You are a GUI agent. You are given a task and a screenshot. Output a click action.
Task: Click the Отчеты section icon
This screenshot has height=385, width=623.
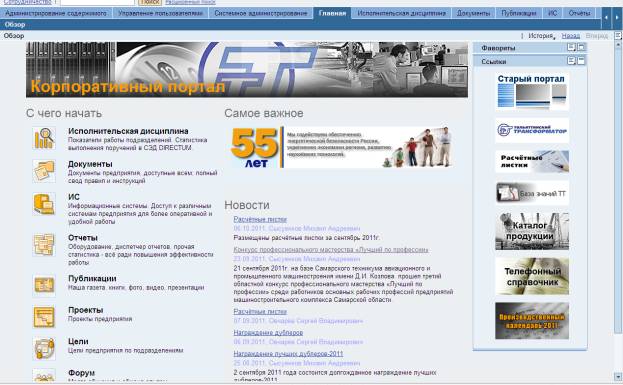click(44, 244)
